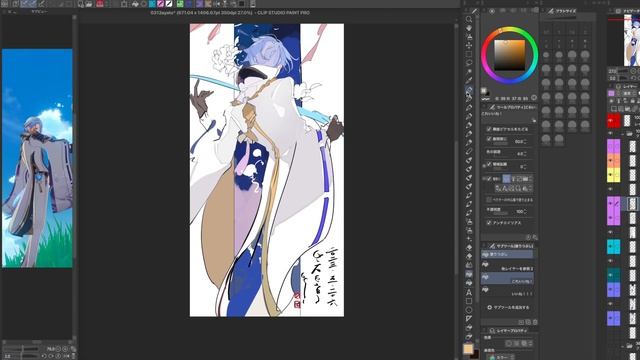Viewport: 640px width, 360px height.
Task: Select the Text 'A' tool
Action: (x=469, y=292)
